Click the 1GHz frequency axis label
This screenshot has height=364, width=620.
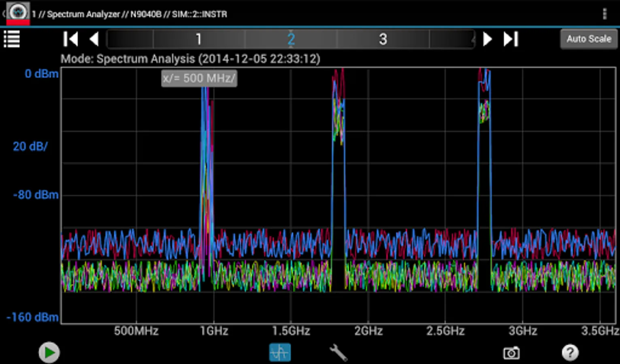[214, 331]
